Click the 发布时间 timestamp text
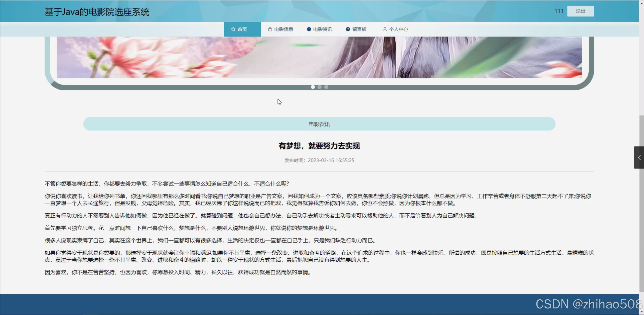 point(319,160)
